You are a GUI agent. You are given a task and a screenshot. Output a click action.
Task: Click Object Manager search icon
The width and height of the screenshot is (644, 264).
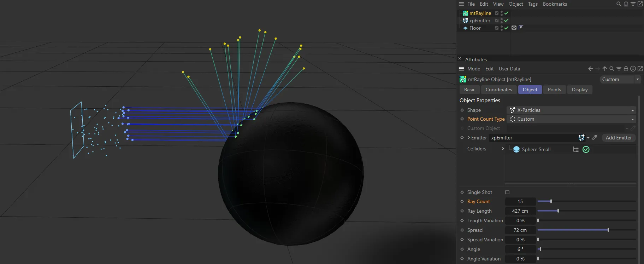tap(619, 4)
